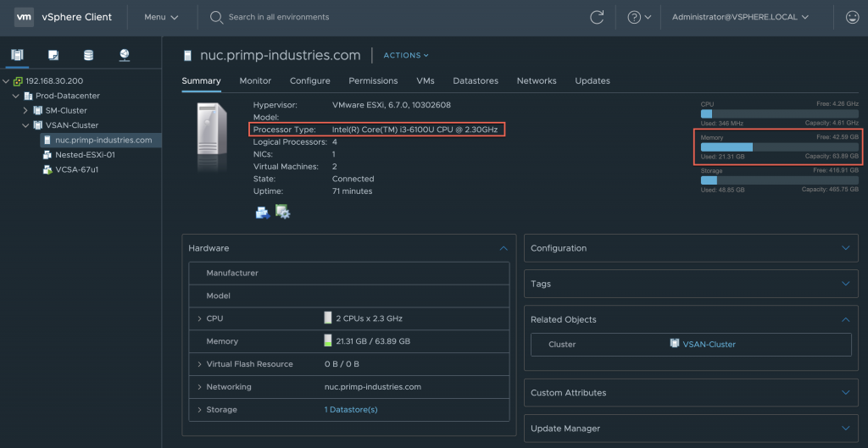This screenshot has width=868, height=448.
Task: Open the Networking inventory view icon
Action: [x=125, y=56]
